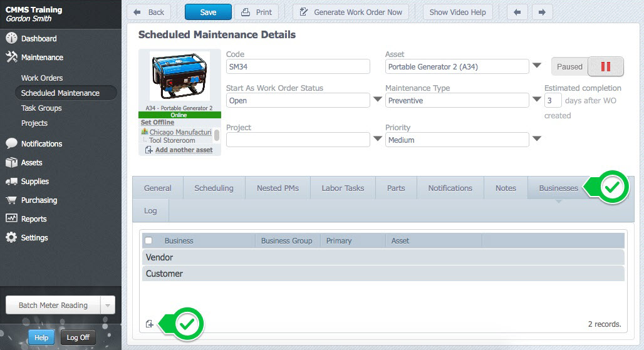Open Work Orders in sidebar

pos(42,78)
